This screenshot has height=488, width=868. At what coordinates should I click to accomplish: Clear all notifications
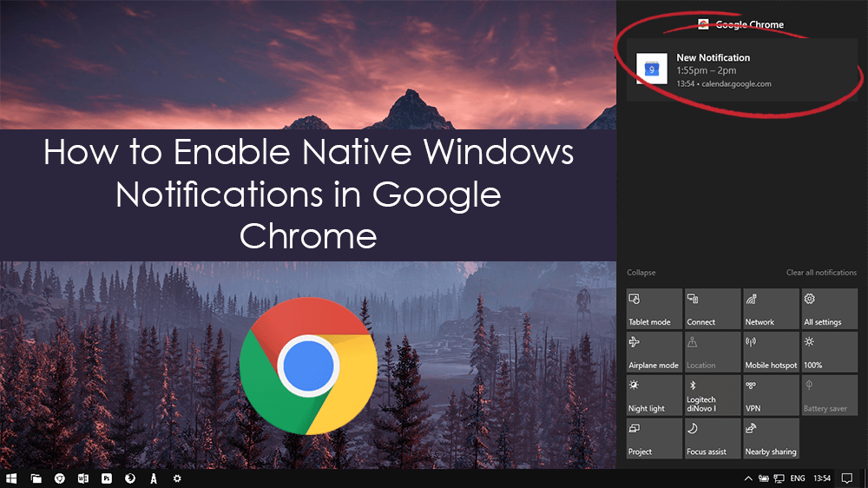(x=821, y=273)
